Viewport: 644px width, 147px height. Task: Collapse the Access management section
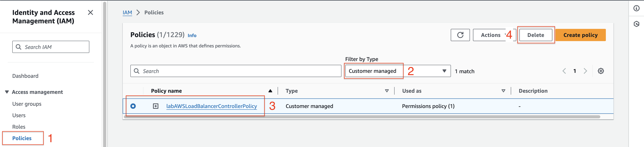[7, 92]
